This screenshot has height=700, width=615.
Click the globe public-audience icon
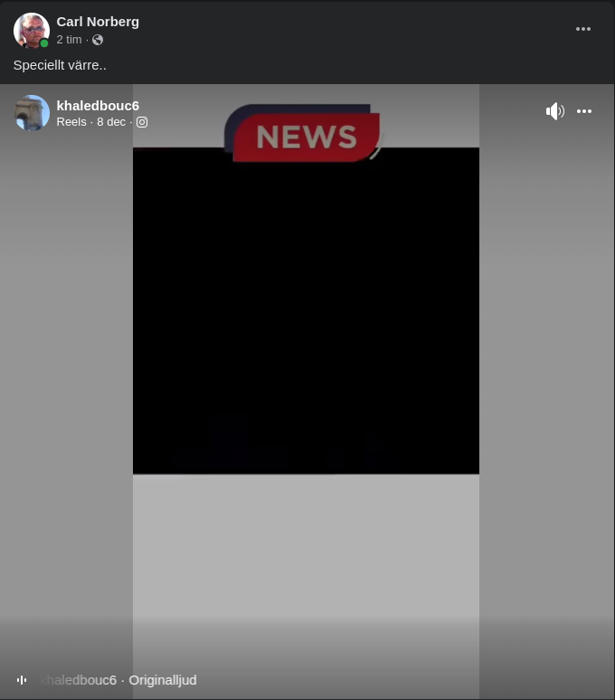pyautogui.click(x=98, y=40)
